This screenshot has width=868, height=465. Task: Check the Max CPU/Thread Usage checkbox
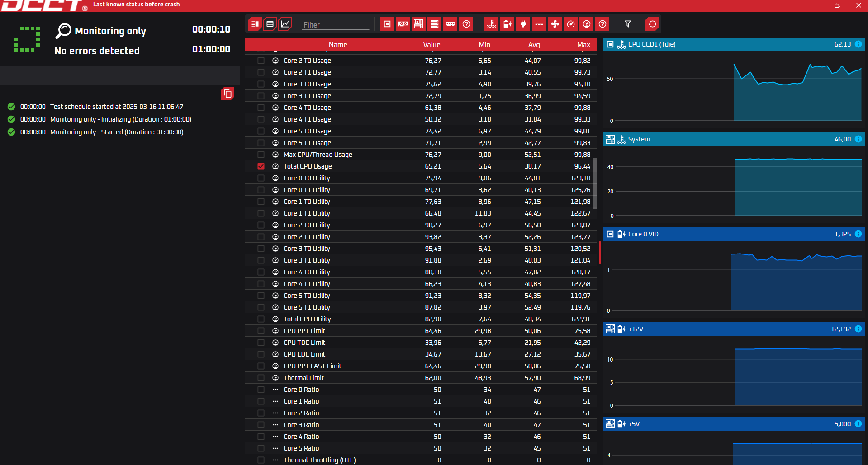(x=261, y=155)
